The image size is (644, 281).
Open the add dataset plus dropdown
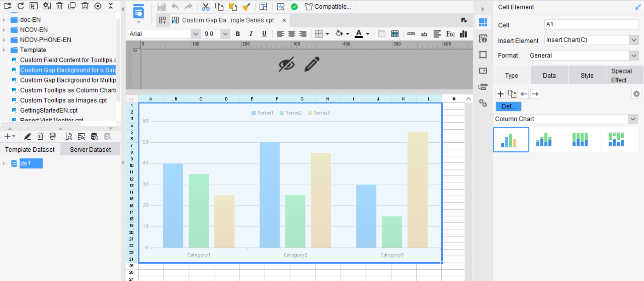10,136
